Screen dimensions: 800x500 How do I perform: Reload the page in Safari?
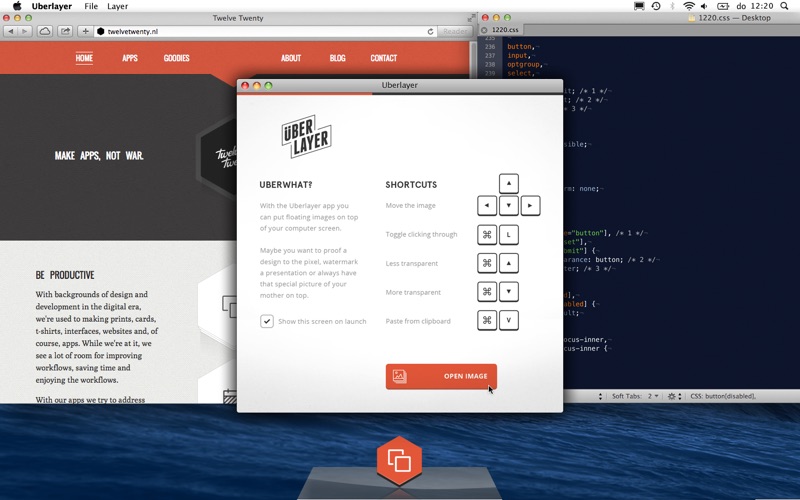click(430, 31)
